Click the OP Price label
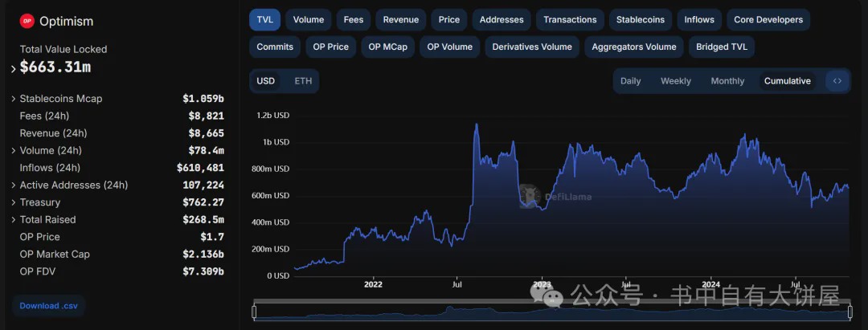The width and height of the screenshot is (868, 330). coord(40,237)
